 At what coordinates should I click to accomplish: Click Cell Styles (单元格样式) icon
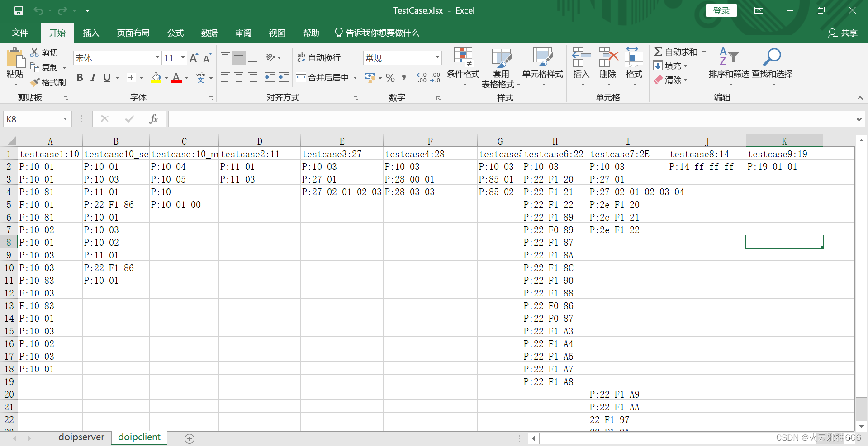[x=543, y=57]
